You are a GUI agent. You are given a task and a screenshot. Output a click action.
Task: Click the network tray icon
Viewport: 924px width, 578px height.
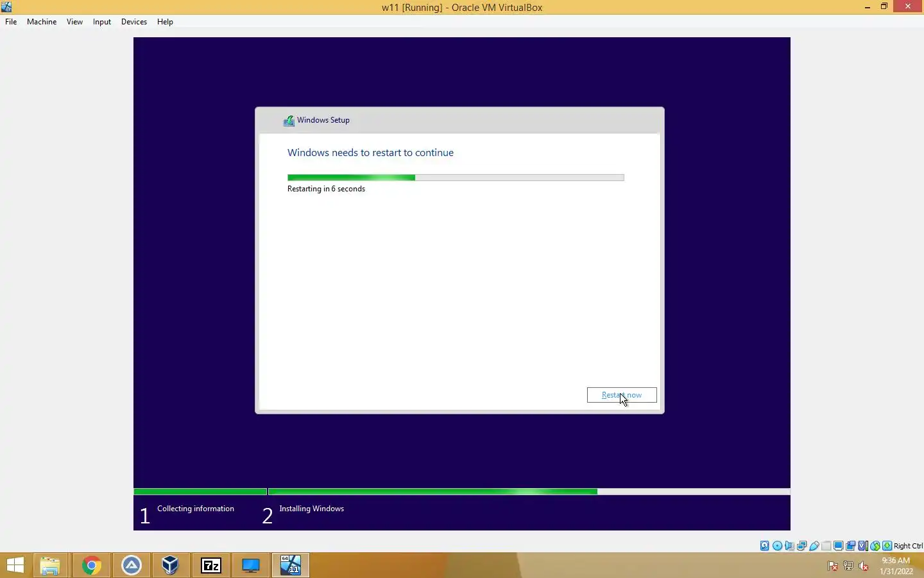coord(848,566)
